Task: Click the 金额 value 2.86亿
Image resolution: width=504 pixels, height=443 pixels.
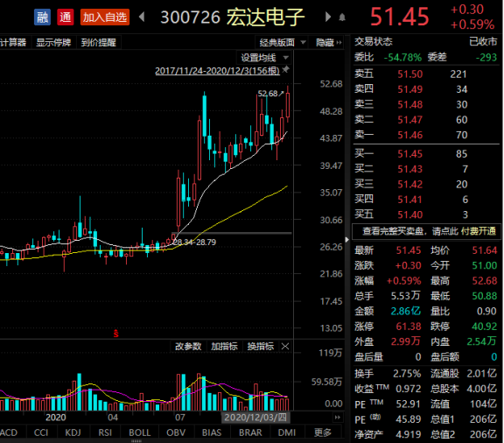Action: [x=406, y=311]
